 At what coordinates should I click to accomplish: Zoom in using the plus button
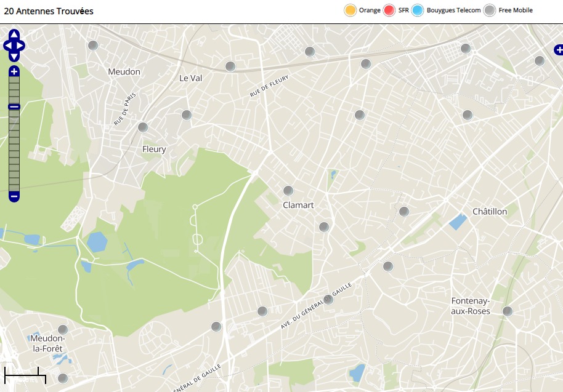click(14, 71)
